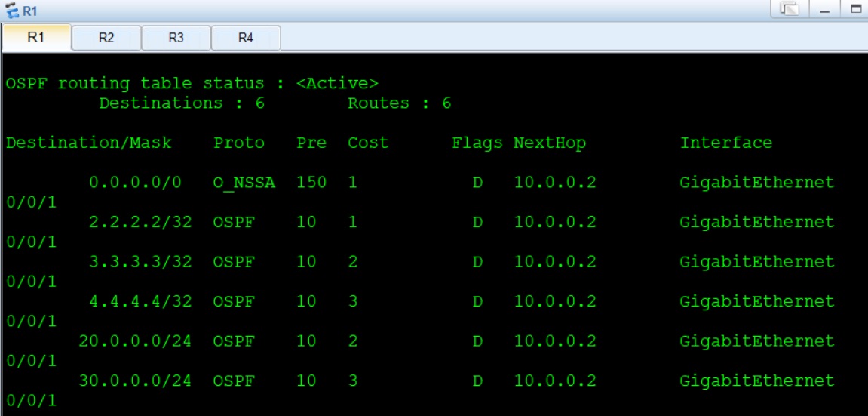Click the Flags column header

tap(477, 143)
